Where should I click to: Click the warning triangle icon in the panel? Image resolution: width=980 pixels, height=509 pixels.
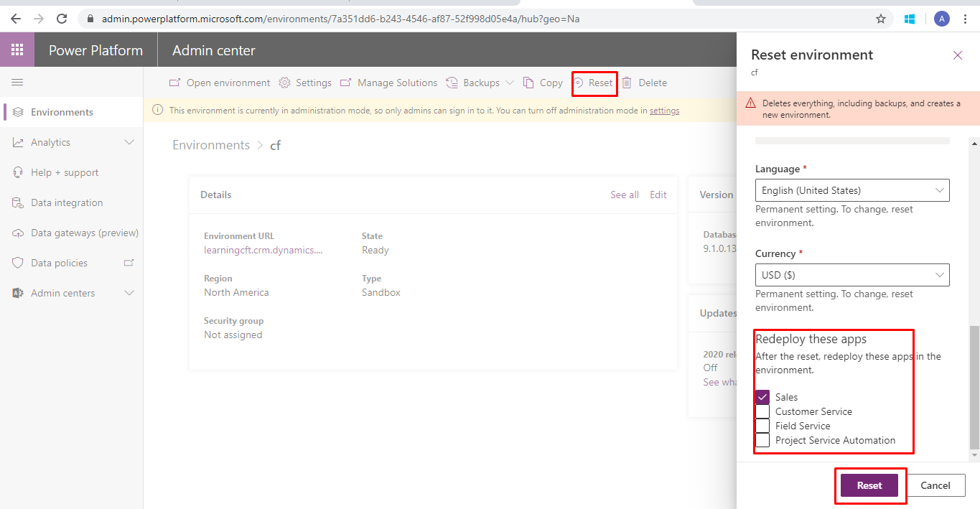[x=750, y=103]
